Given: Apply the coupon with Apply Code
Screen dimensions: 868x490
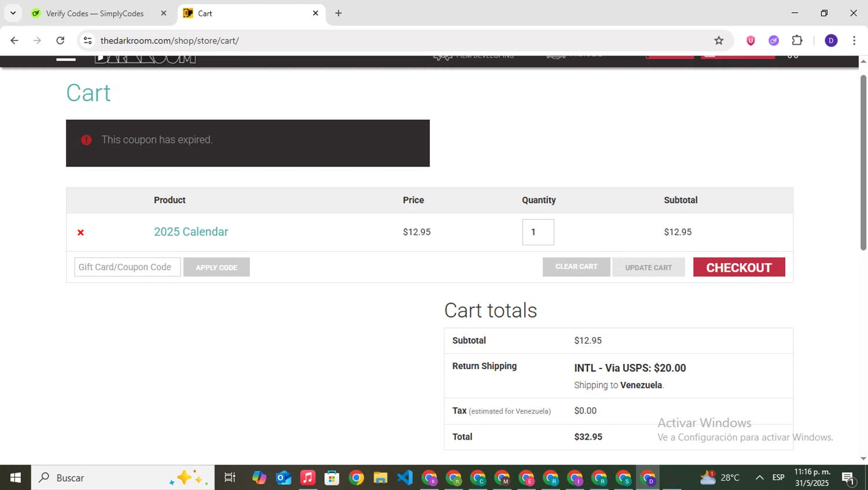Looking at the screenshot, I should [216, 267].
